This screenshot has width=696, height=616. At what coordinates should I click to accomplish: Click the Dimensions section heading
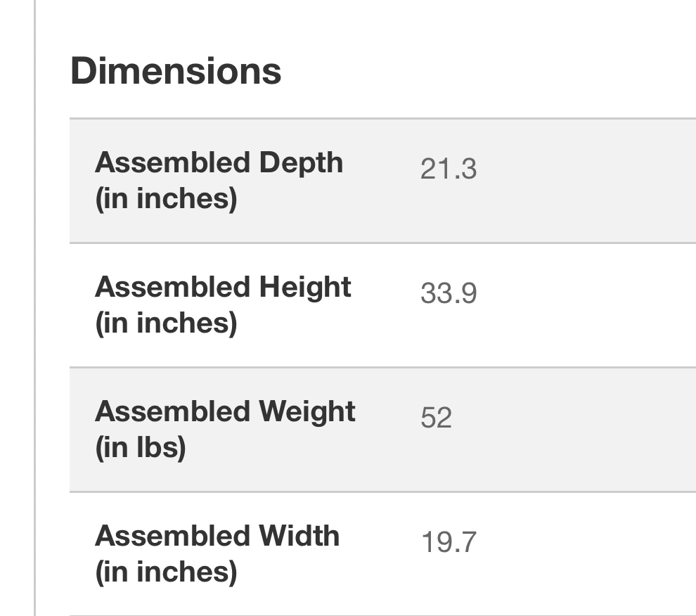coord(176,71)
